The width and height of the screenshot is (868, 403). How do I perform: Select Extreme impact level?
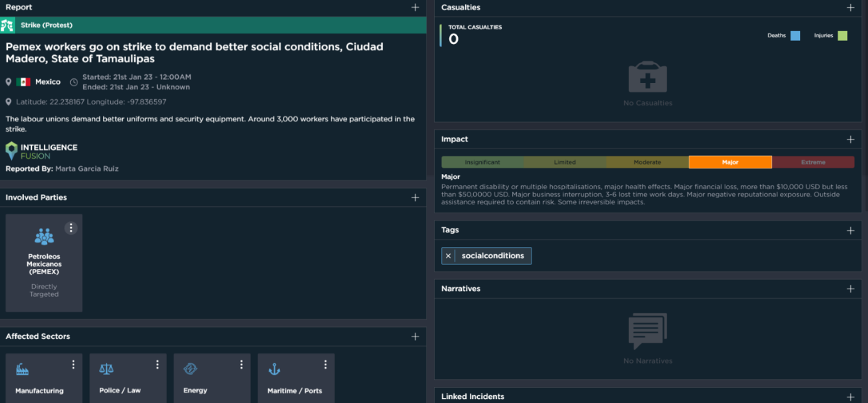[813, 162]
